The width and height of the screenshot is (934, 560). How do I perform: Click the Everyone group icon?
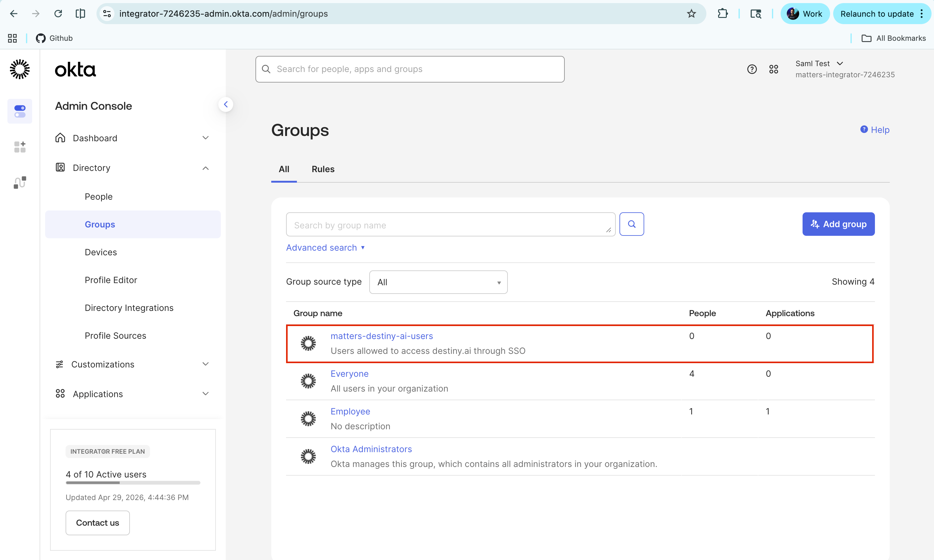(308, 381)
